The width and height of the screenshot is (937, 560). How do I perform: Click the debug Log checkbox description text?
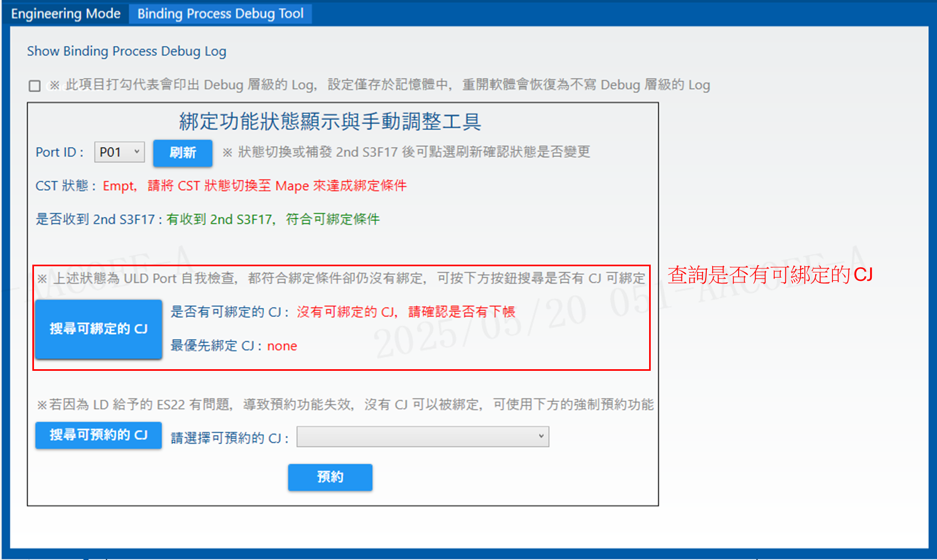(x=380, y=85)
